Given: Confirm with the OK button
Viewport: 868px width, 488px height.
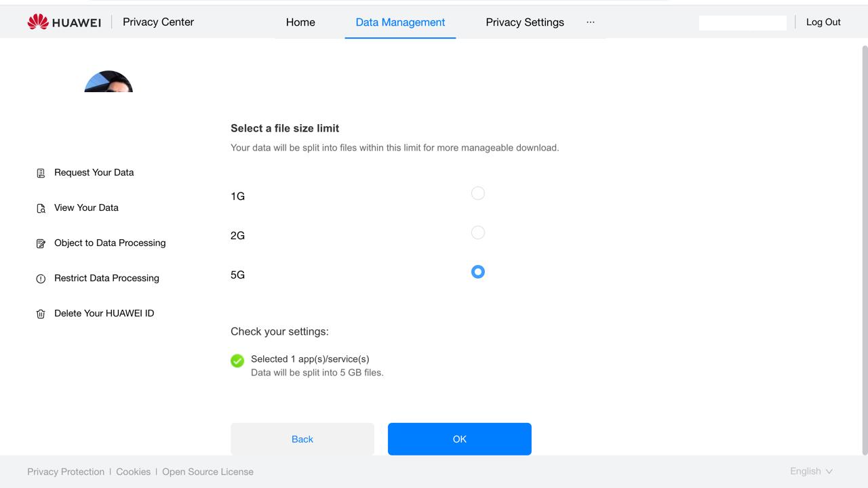Looking at the screenshot, I should coord(460,439).
